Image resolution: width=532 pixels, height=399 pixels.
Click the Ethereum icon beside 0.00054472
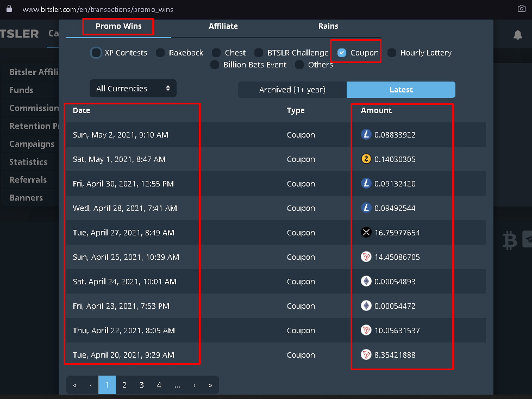point(366,306)
